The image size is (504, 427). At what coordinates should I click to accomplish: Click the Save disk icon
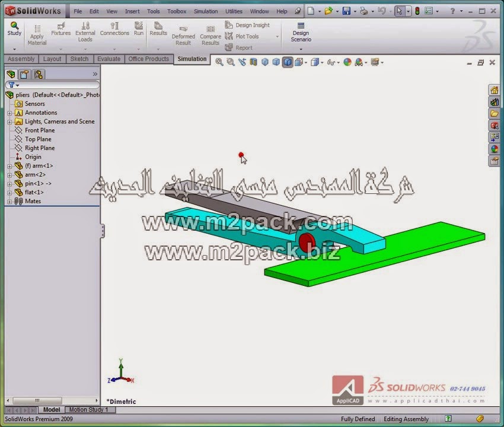[x=346, y=11]
